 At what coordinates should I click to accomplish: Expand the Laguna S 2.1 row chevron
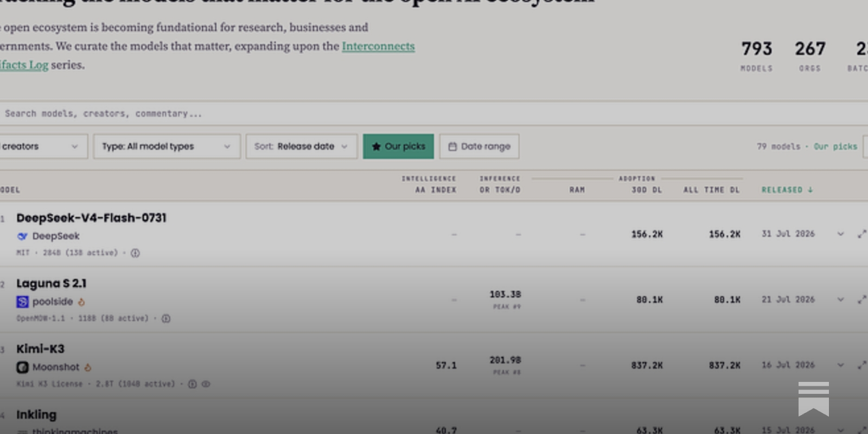click(x=840, y=299)
